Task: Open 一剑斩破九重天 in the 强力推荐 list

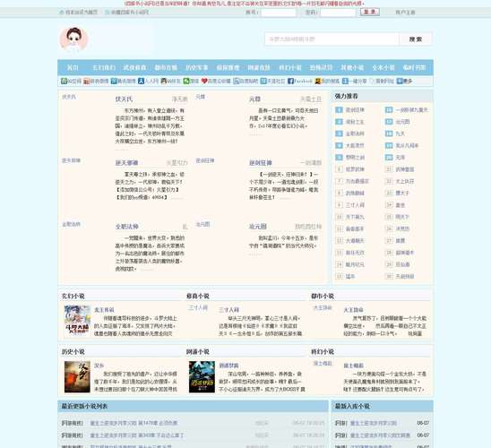Action: (x=411, y=110)
